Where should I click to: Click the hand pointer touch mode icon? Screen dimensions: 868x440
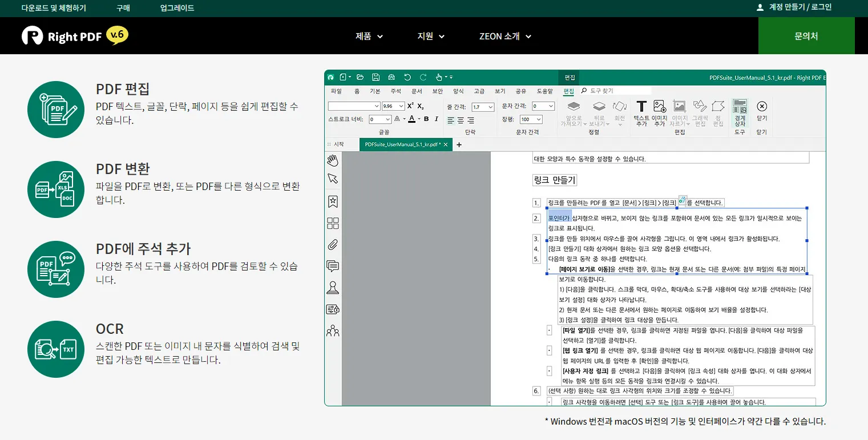pos(439,77)
